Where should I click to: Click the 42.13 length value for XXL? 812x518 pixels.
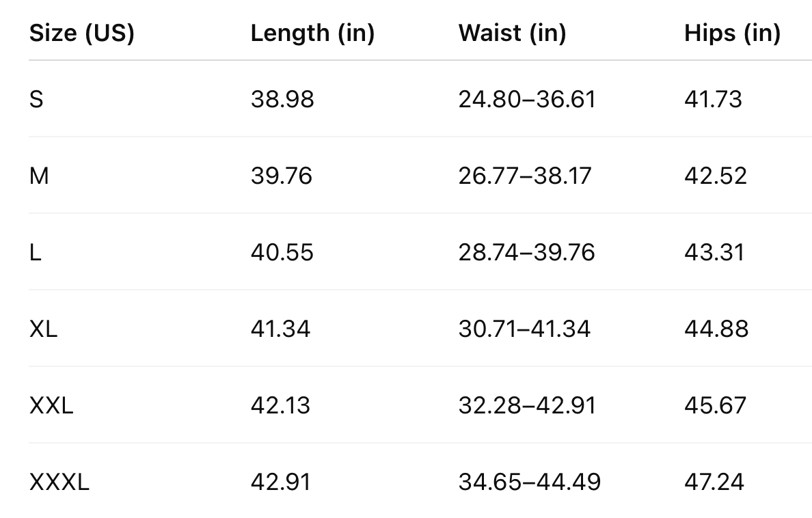point(280,406)
